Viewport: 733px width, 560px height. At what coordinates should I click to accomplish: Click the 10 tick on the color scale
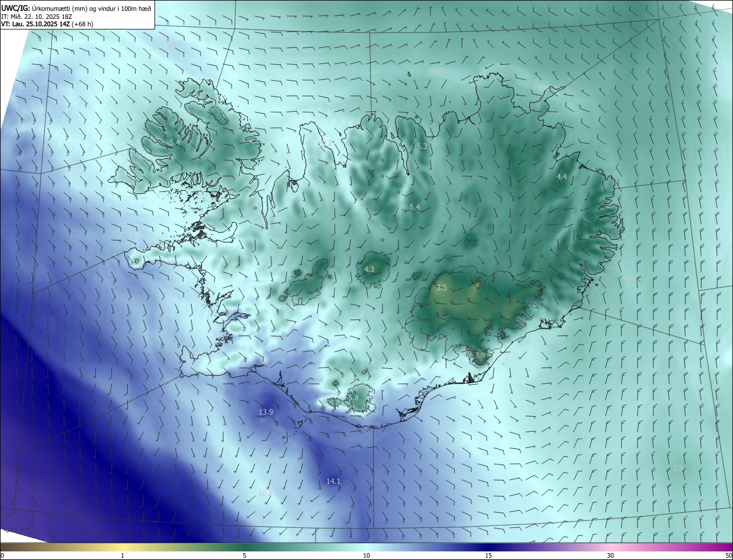[x=366, y=555]
